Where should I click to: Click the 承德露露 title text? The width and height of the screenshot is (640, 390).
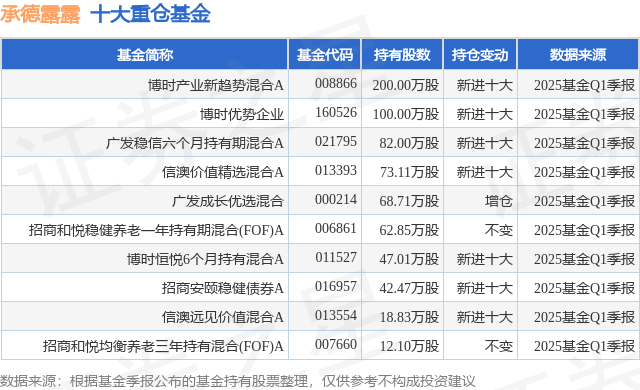click(x=40, y=14)
